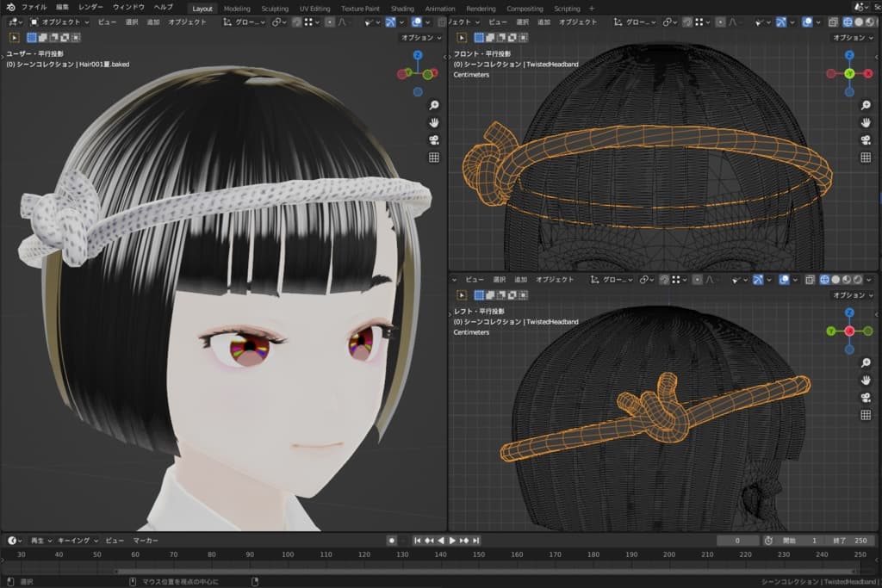Toggle camera view icon in the front viewport
The height and width of the screenshot is (588, 882).
pyautogui.click(x=865, y=139)
